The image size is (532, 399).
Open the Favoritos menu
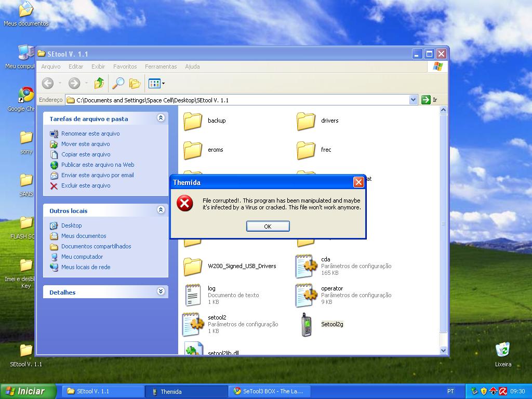[x=125, y=66]
